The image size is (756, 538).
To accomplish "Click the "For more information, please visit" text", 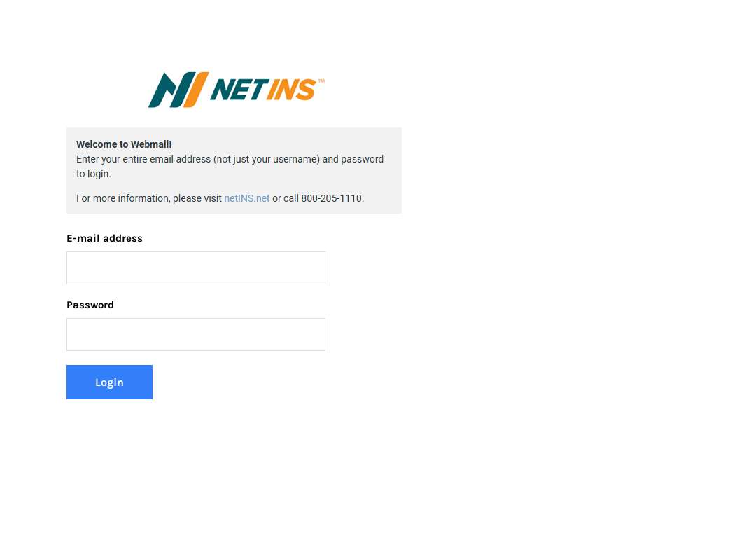I will coord(149,198).
